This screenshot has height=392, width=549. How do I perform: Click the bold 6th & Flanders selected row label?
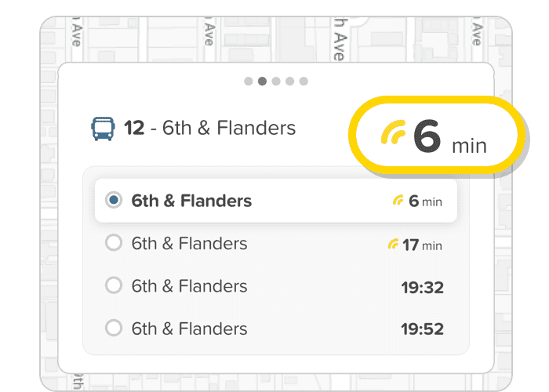click(191, 201)
